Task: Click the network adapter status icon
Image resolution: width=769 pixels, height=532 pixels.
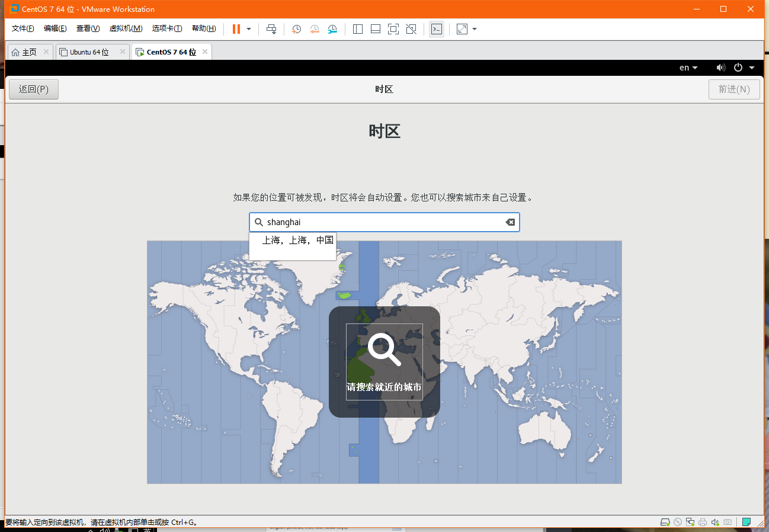Action: pos(690,523)
